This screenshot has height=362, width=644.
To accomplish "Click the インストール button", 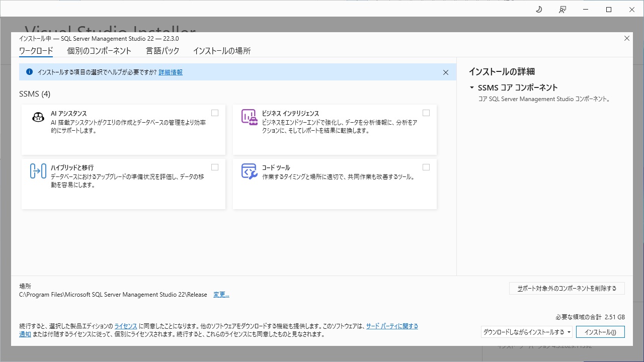I will tap(600, 332).
